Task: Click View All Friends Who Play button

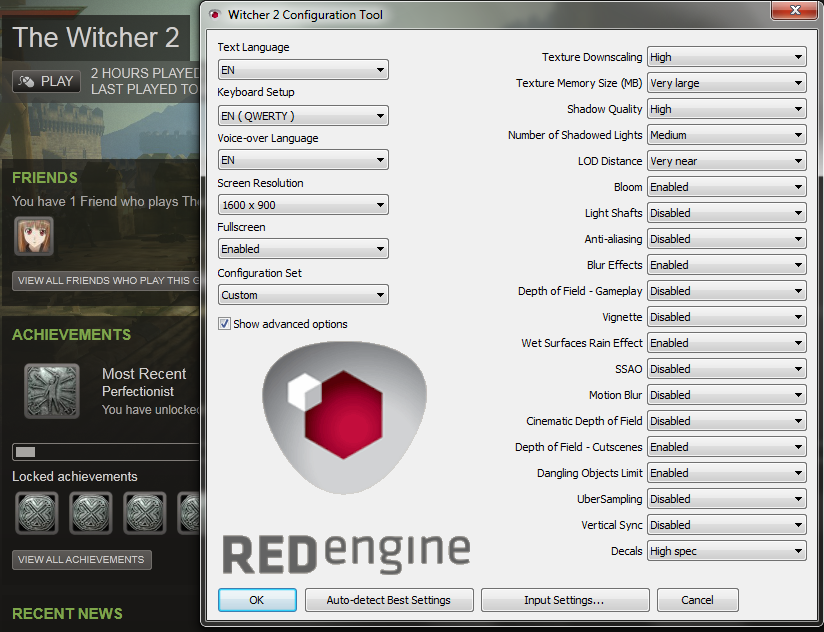Action: click(106, 281)
